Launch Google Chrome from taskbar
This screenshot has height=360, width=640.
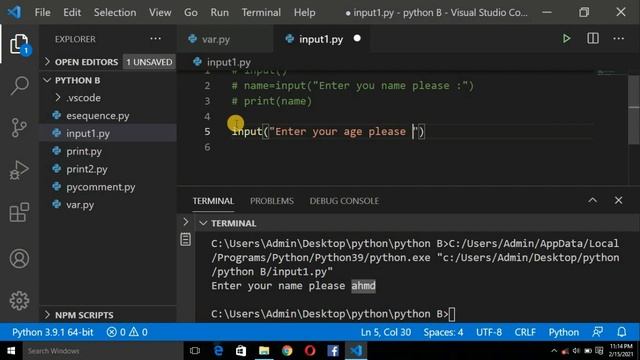[x=287, y=351]
